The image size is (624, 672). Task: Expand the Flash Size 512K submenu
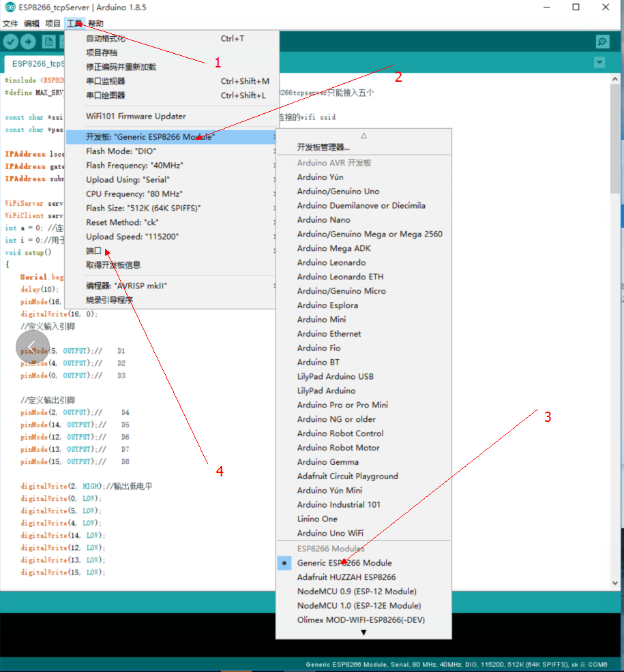point(172,208)
